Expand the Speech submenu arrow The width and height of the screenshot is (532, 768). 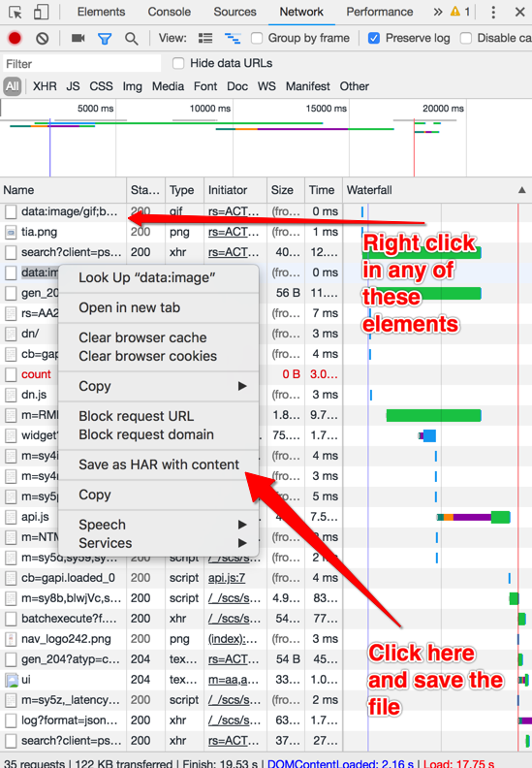coord(242,525)
